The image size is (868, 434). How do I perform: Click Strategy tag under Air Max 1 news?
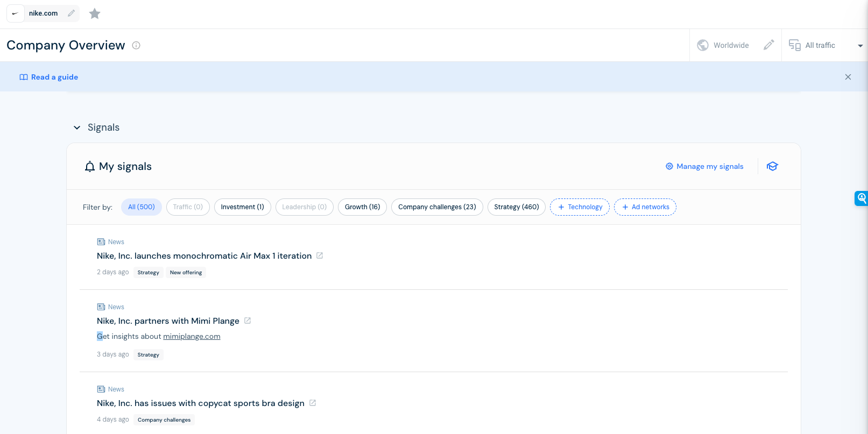[x=149, y=273]
